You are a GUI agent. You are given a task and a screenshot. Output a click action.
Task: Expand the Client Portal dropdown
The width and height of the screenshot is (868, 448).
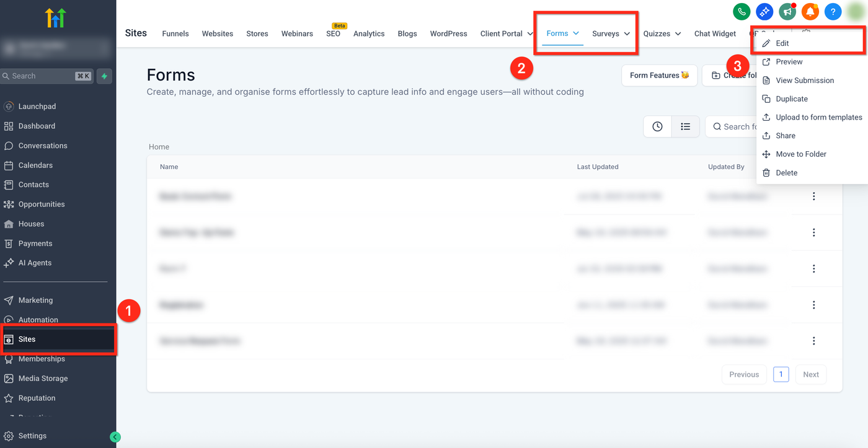pyautogui.click(x=530, y=33)
